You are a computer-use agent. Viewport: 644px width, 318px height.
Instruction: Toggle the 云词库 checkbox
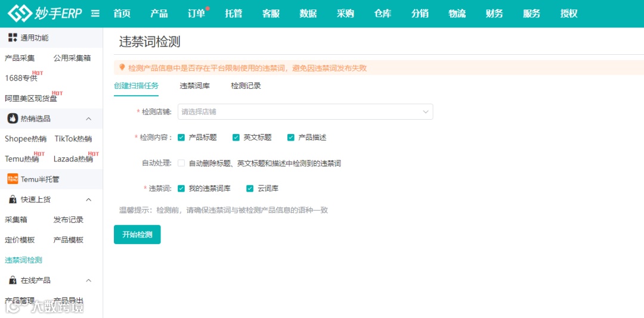coord(250,188)
